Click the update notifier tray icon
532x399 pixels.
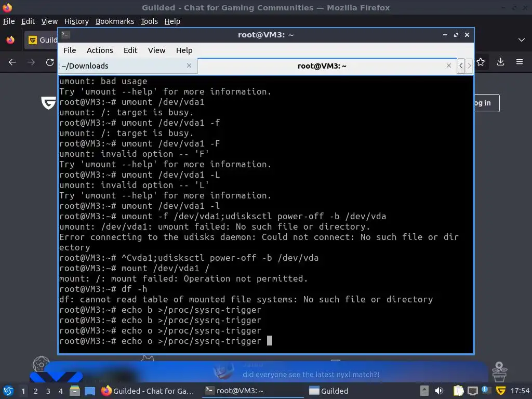click(486, 390)
